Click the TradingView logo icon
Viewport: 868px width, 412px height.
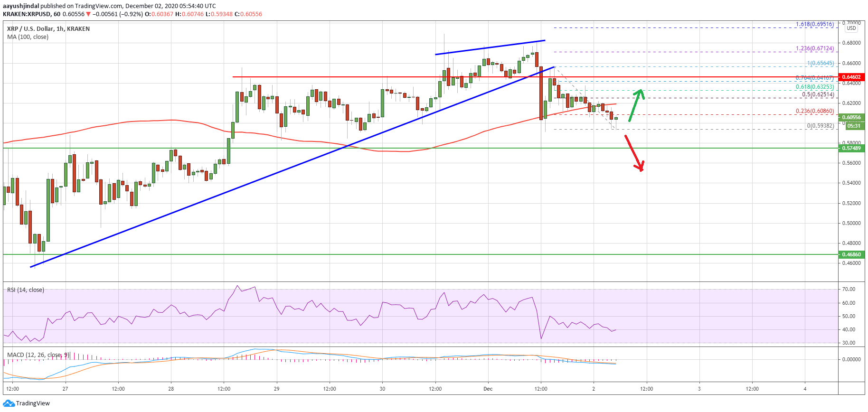point(9,403)
